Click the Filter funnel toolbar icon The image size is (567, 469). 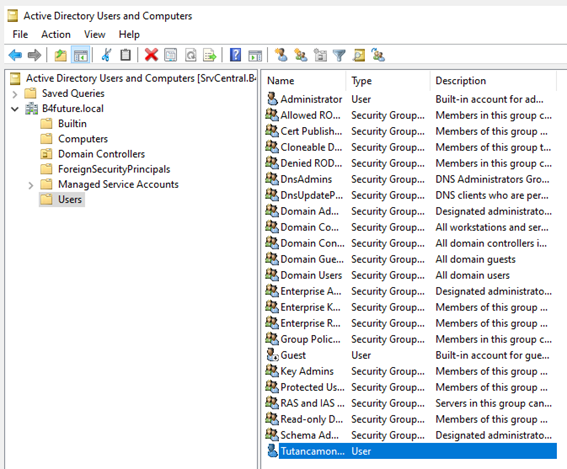[x=339, y=55]
